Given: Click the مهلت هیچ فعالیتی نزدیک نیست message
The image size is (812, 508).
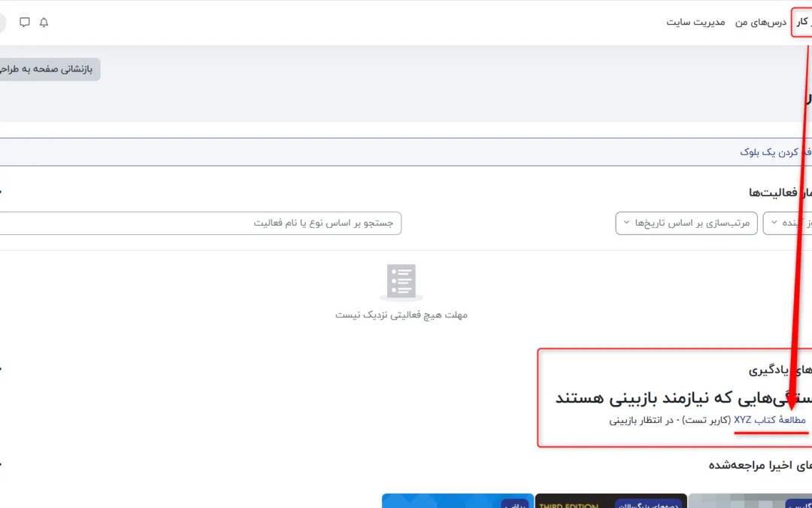Looking at the screenshot, I should [401, 315].
